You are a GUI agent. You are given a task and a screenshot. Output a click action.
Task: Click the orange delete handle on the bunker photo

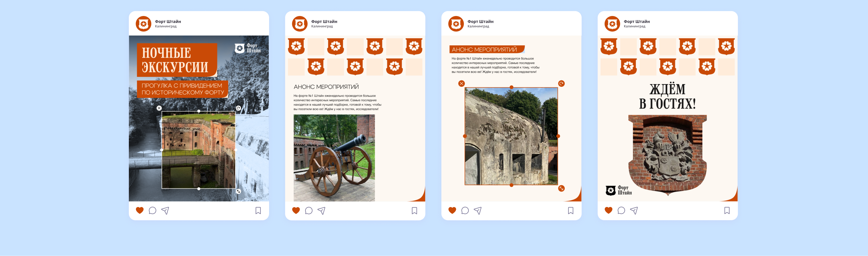(461, 84)
